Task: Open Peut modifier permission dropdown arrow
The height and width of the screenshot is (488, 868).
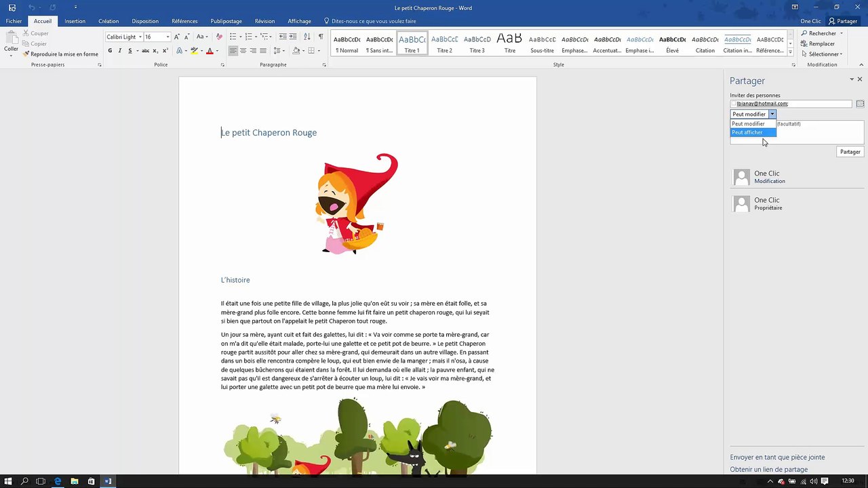Action: tap(772, 114)
